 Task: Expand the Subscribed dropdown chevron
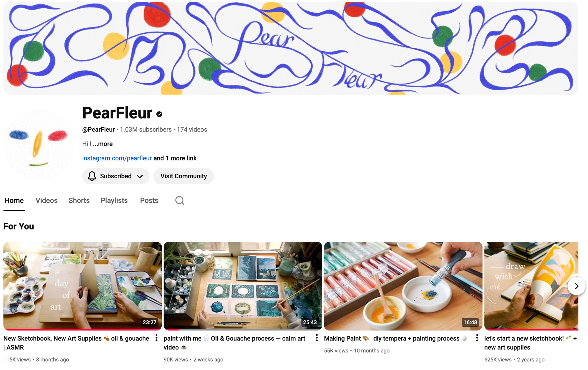pyautogui.click(x=140, y=176)
